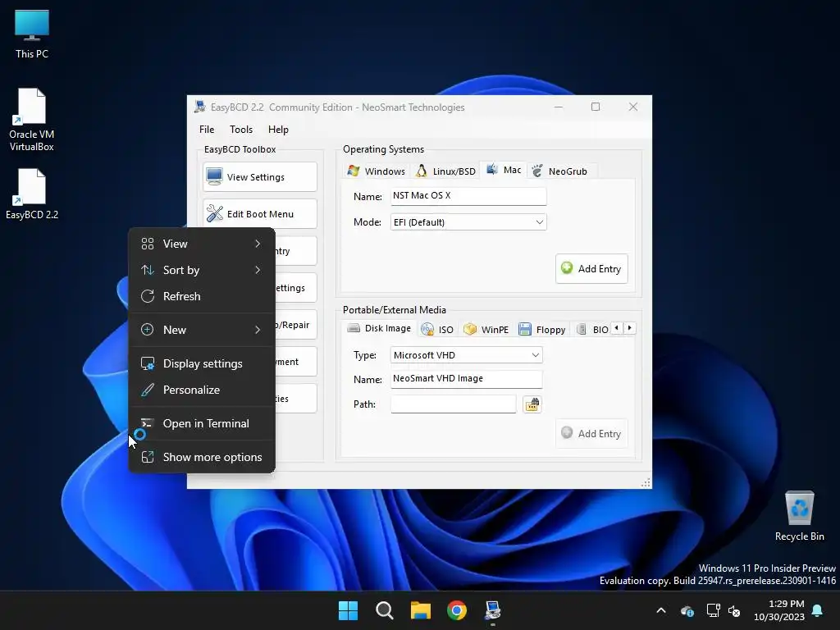Edit the NeoSmart VHD Image name field
The image size is (840, 630).
pos(466,379)
